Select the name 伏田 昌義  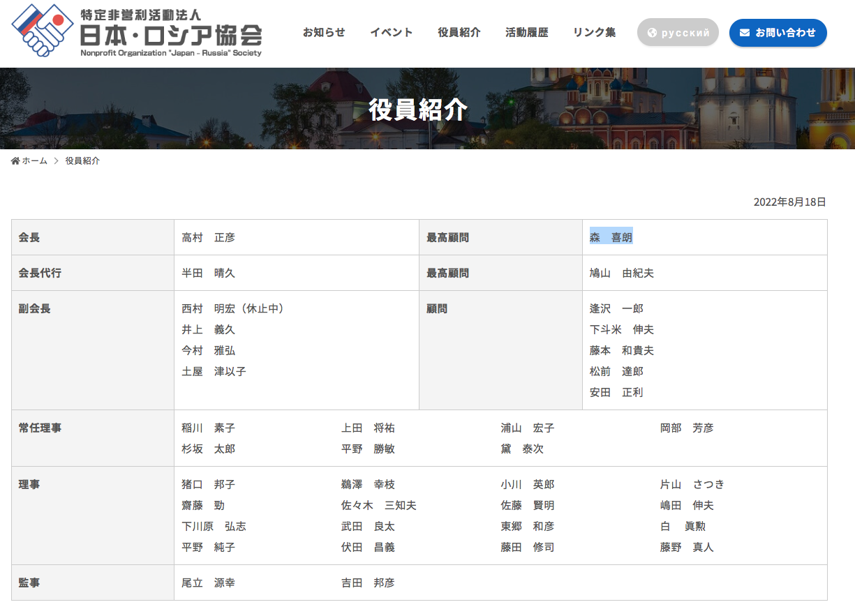tap(368, 547)
